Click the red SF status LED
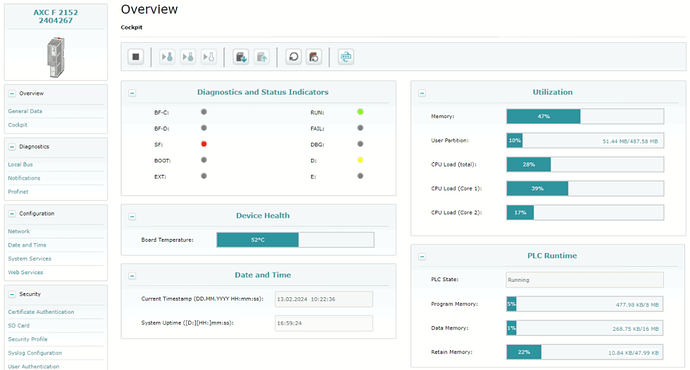Image resolution: width=690 pixels, height=370 pixels. tap(204, 144)
